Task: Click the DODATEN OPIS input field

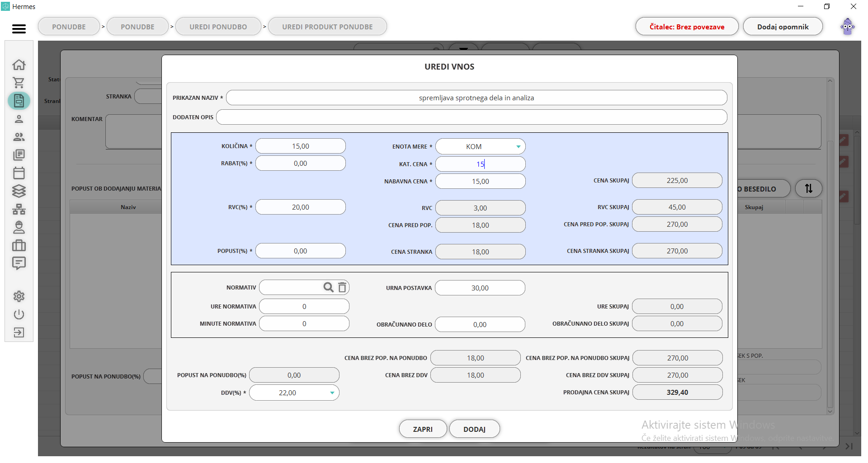Action: coord(472,117)
